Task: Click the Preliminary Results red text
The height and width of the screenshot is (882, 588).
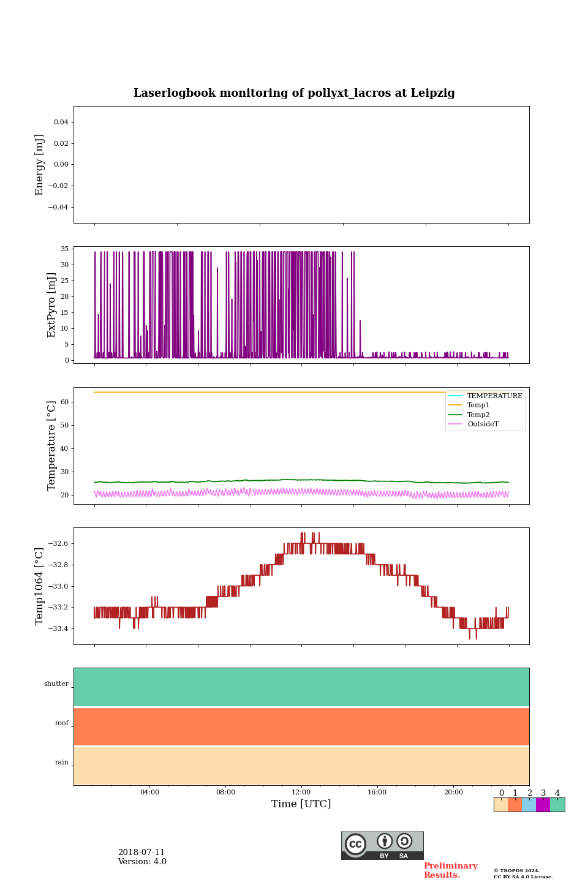Action: pyautogui.click(x=451, y=870)
